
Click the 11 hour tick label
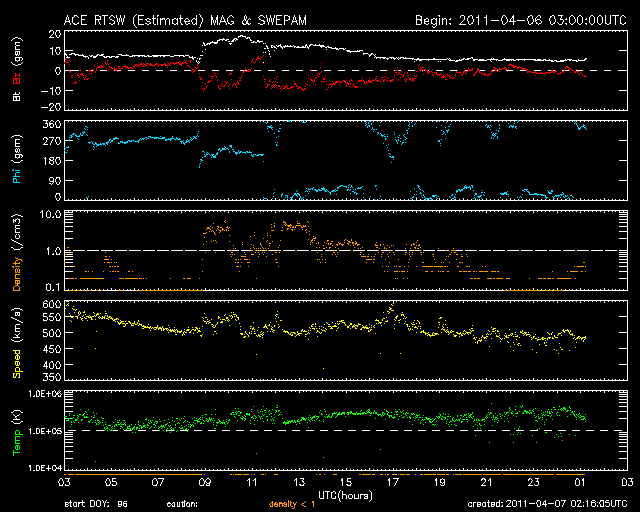[252, 483]
